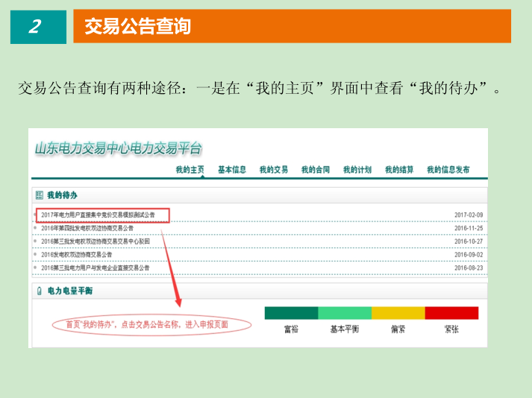Screen dimensions: 532x398
Task: Open 2016年第四批发电权双边协商交易公告
Action: 87,228
